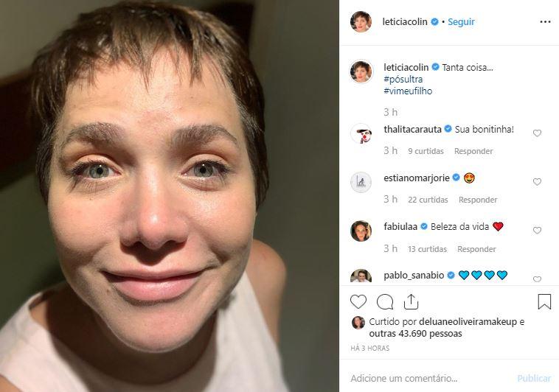Viewport: 559px width, 392px height.
Task: View 22 curtidas on estianomarjorie's comment
Action: [428, 200]
